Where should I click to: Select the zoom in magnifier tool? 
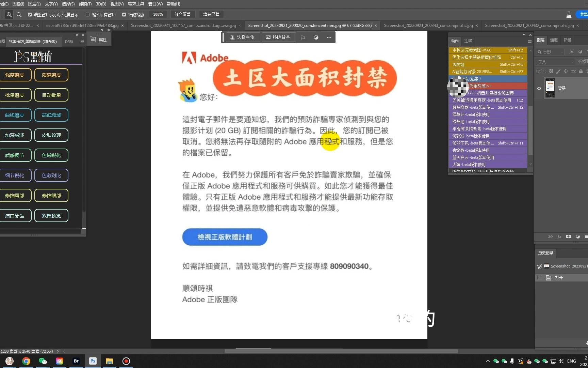coord(9,15)
